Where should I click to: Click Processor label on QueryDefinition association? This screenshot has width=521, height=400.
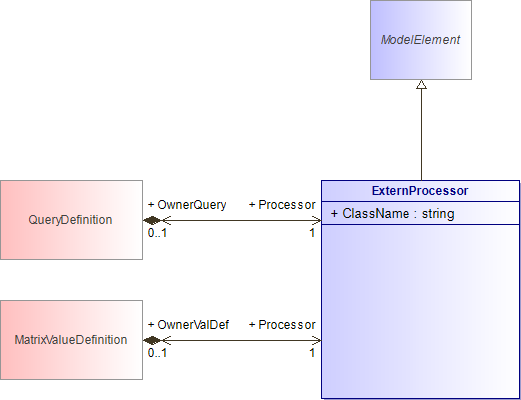[x=282, y=205]
